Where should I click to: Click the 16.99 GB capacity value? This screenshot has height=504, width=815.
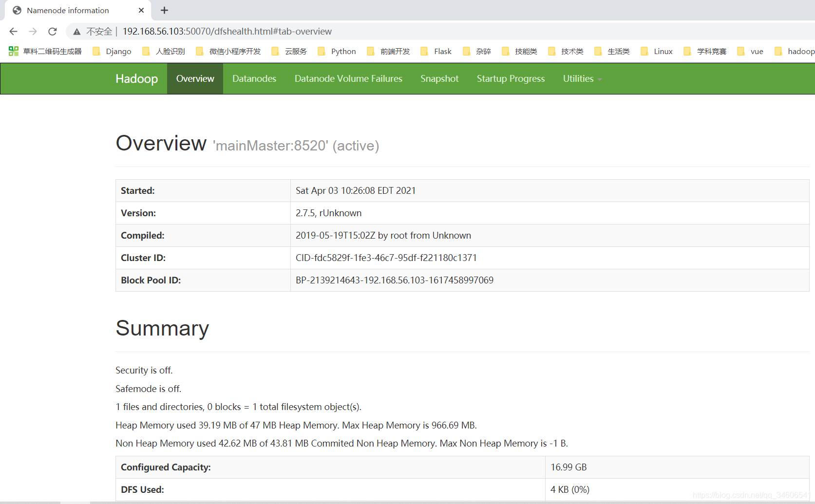(x=569, y=467)
